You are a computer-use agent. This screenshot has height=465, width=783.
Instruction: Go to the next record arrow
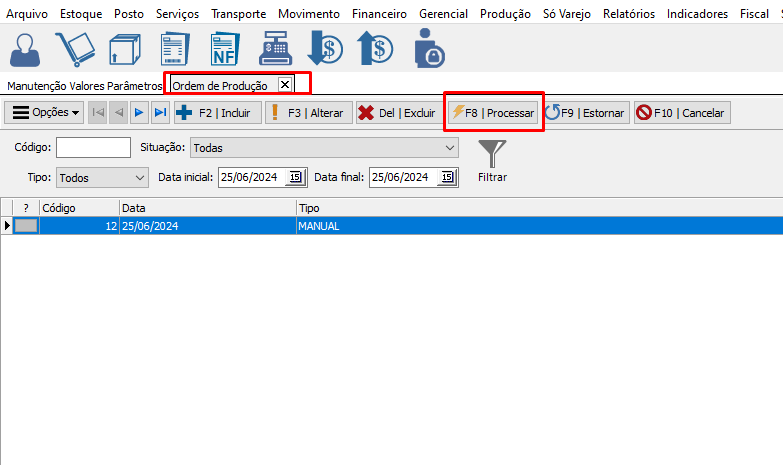click(x=140, y=113)
